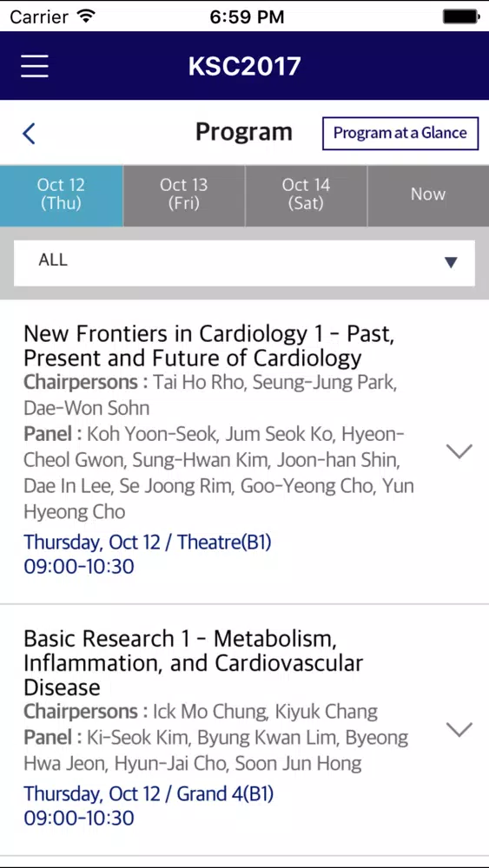
Task: Expand Basic Research 1 session chevron
Action: [459, 730]
